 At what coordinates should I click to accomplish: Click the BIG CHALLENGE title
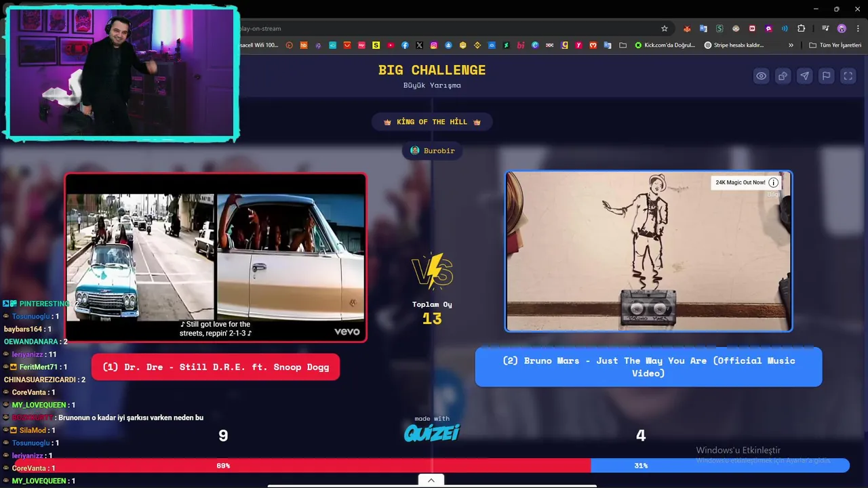tap(432, 70)
